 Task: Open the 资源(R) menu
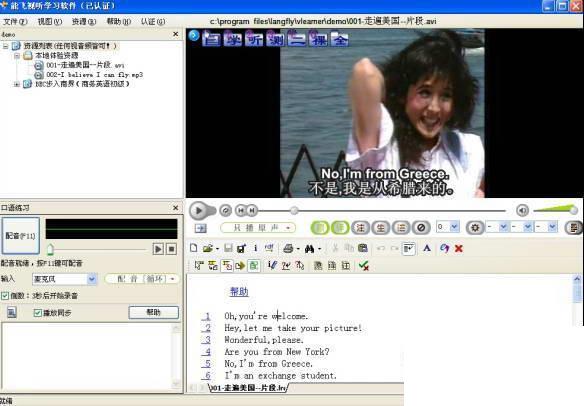(84, 22)
